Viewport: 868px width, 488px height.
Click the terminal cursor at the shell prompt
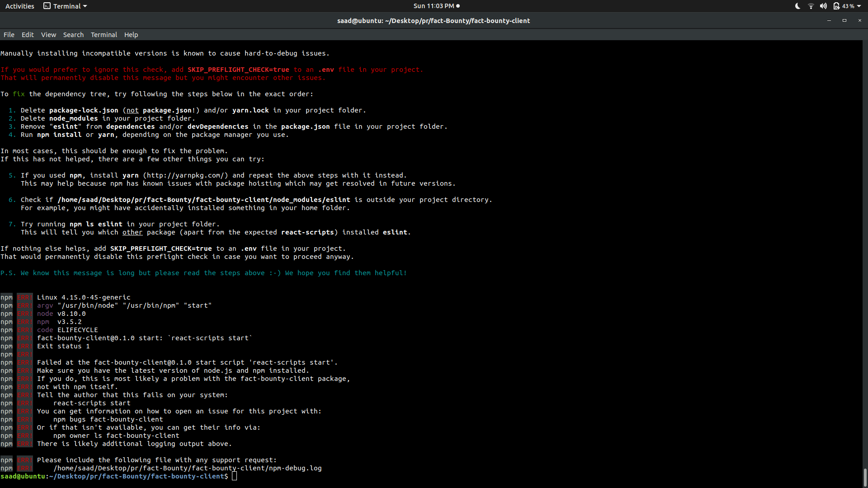click(x=234, y=476)
